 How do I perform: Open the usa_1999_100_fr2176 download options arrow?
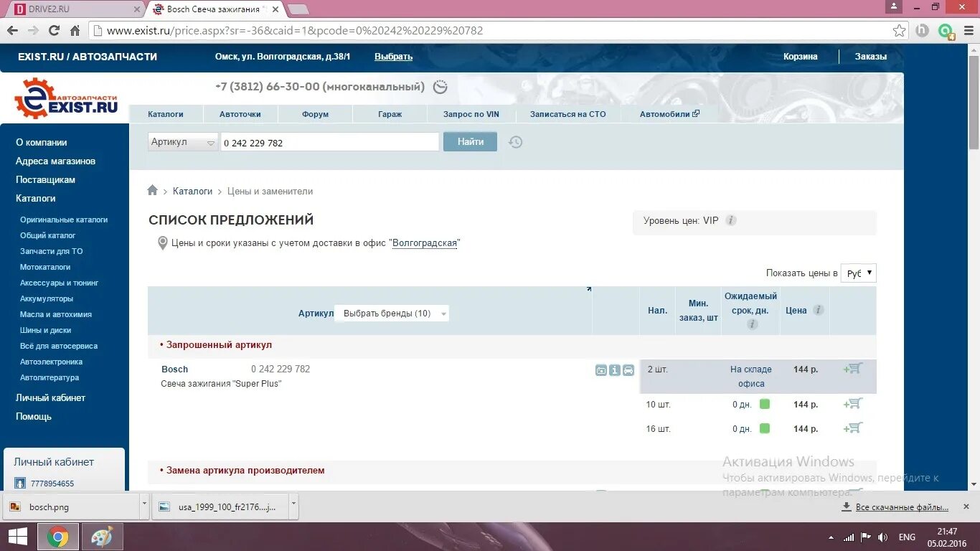[293, 506]
